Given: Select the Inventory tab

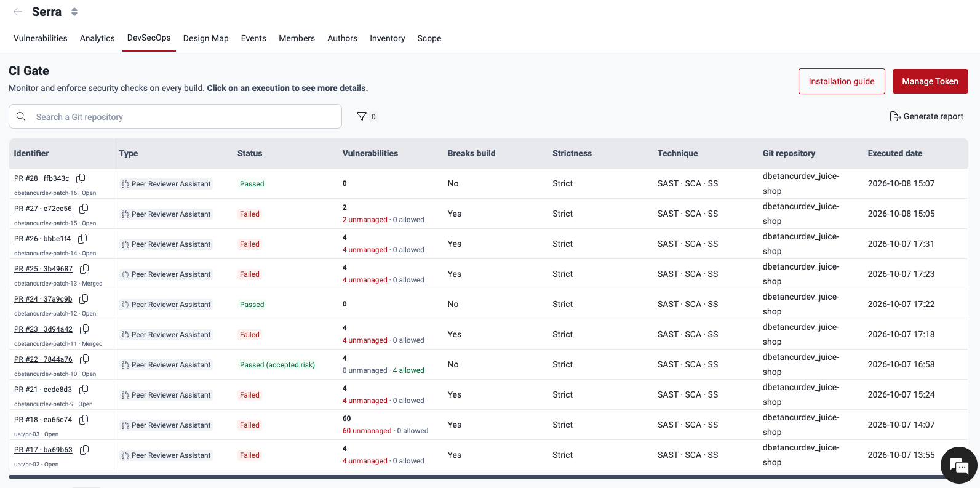Looking at the screenshot, I should [x=388, y=38].
